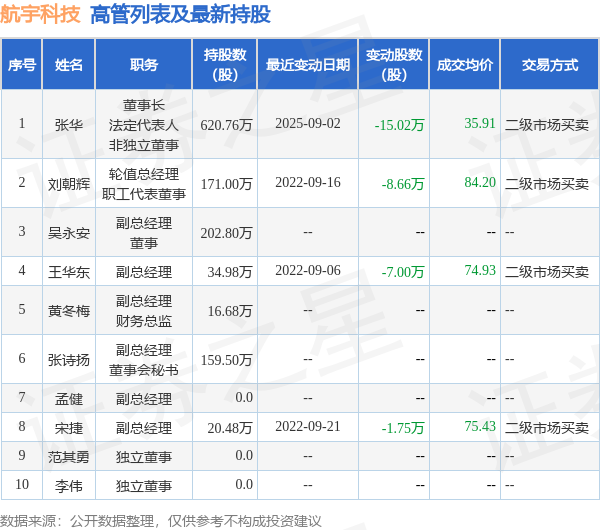Click the date 2025-09-02
The image size is (600, 530).
coord(308,123)
